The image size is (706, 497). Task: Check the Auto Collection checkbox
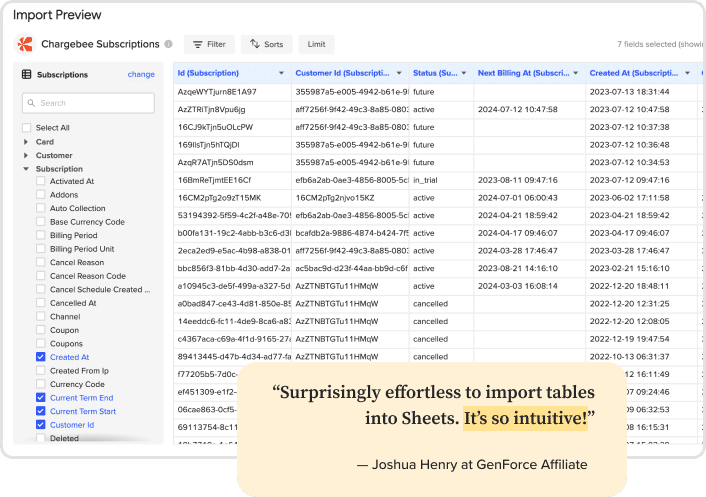coord(41,208)
